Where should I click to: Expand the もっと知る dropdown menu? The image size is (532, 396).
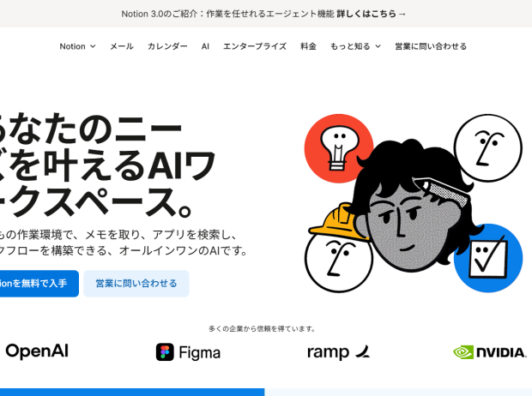coord(355,46)
